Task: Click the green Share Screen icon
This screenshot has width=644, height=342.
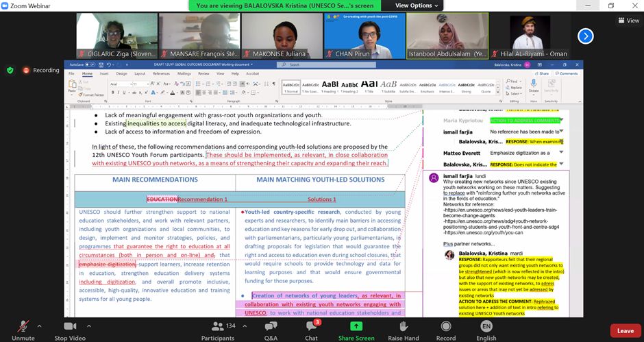Action: [356, 326]
